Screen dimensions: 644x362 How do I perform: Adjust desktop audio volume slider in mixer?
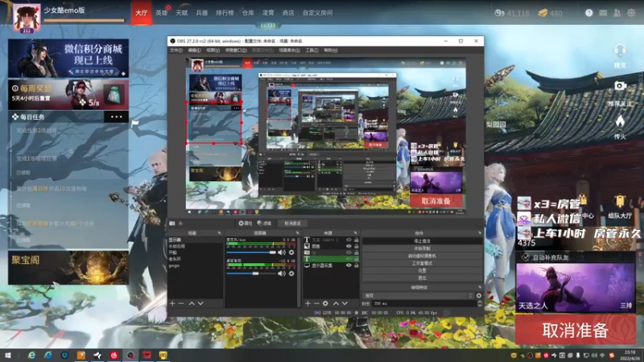[x=251, y=274]
